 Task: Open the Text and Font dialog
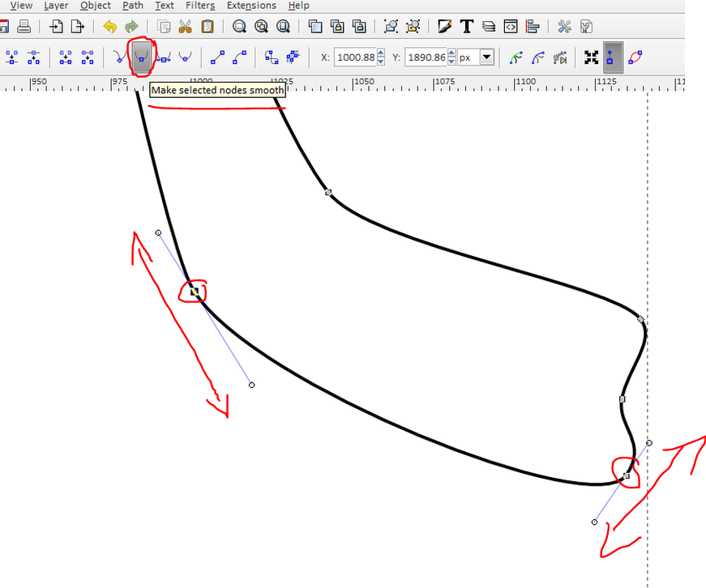coord(466,27)
